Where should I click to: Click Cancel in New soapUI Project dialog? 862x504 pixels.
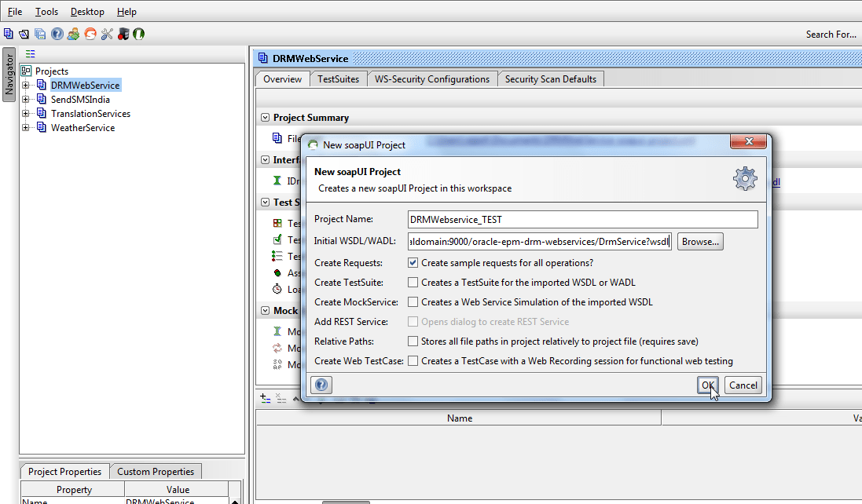click(x=743, y=385)
